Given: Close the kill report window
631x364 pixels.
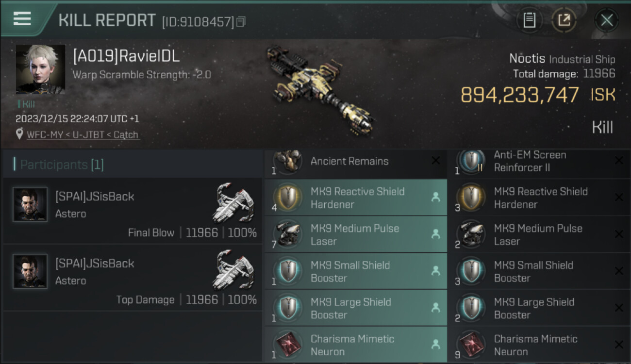Looking at the screenshot, I should pos(606,20).
